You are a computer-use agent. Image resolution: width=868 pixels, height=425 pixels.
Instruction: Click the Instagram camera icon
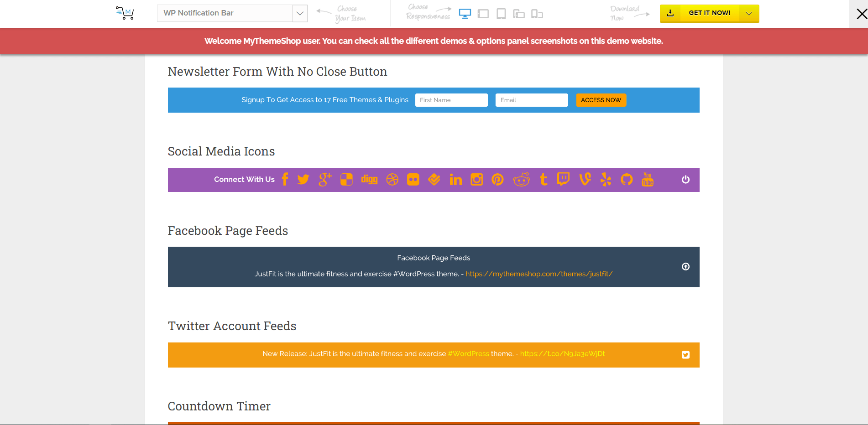click(x=476, y=180)
